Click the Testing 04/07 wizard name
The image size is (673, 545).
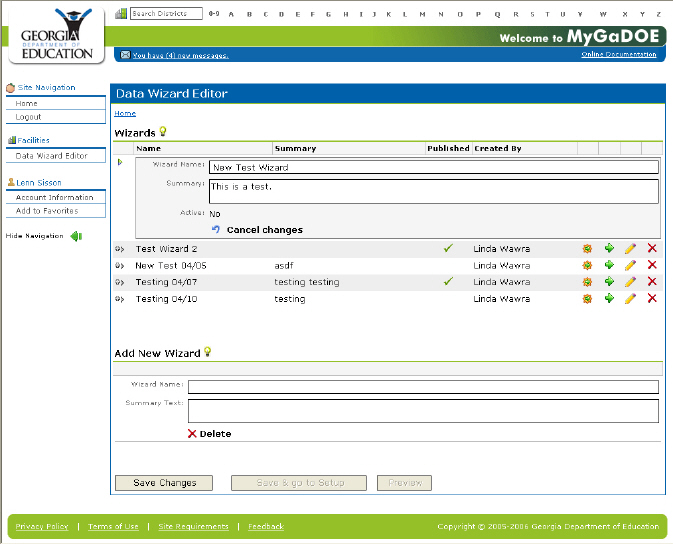167,282
